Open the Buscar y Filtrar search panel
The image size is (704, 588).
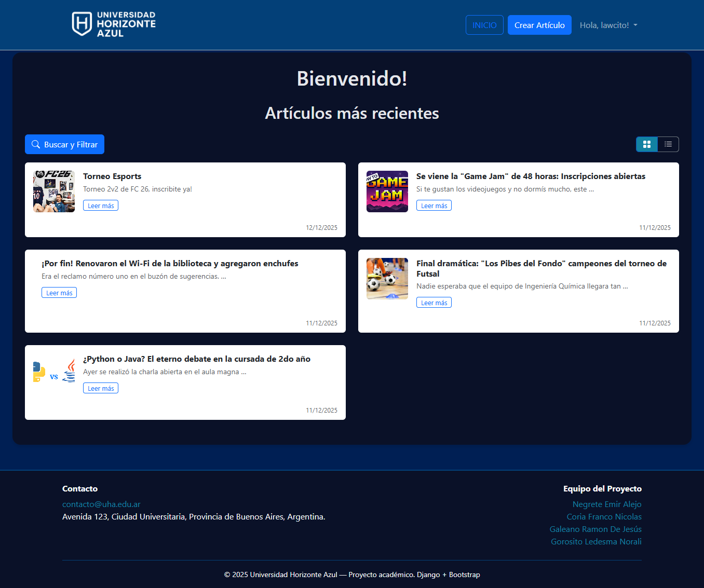click(x=65, y=144)
